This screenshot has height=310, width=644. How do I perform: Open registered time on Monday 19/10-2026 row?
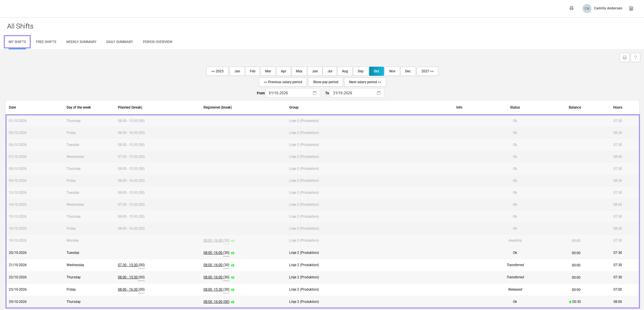pyautogui.click(x=216, y=240)
